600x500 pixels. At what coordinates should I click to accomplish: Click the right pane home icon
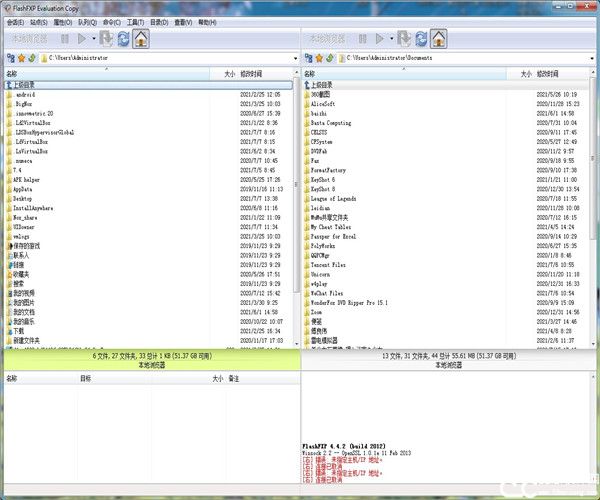pos(437,39)
